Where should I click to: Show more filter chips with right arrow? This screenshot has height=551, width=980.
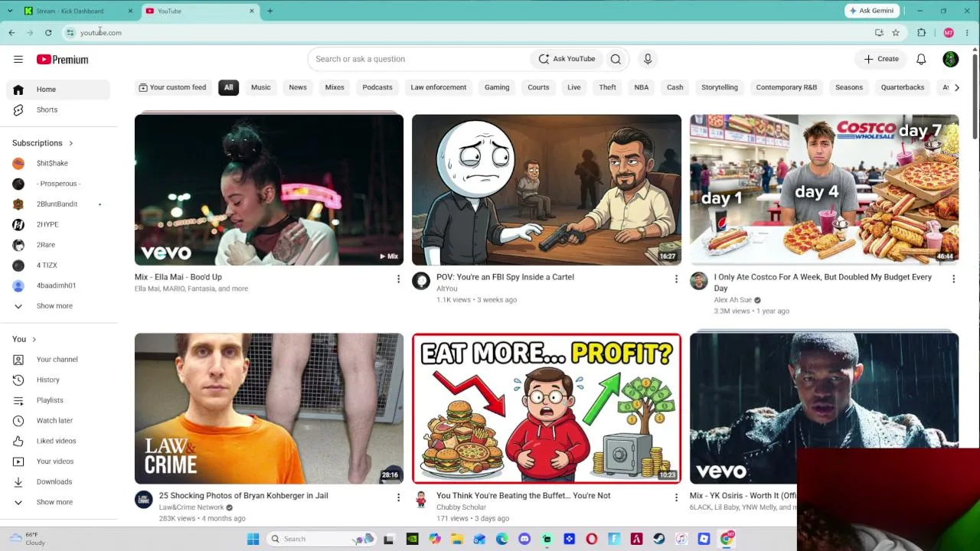click(x=956, y=87)
